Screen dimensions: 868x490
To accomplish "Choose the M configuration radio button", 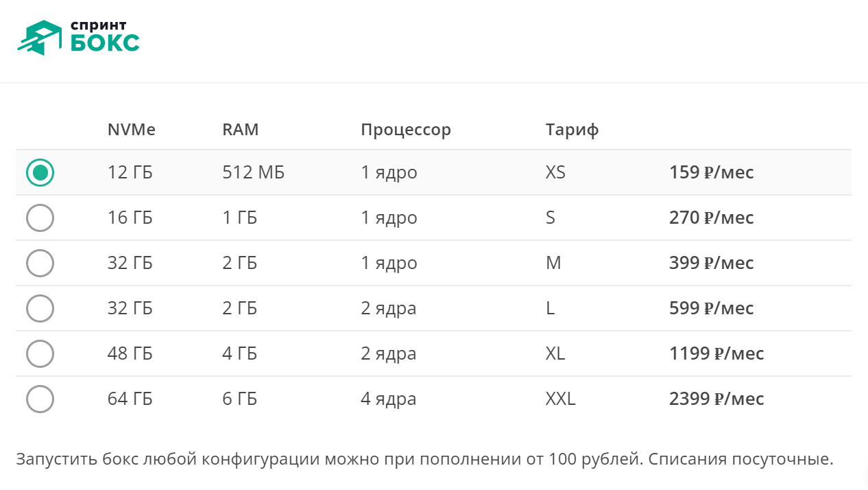I will click(x=40, y=263).
